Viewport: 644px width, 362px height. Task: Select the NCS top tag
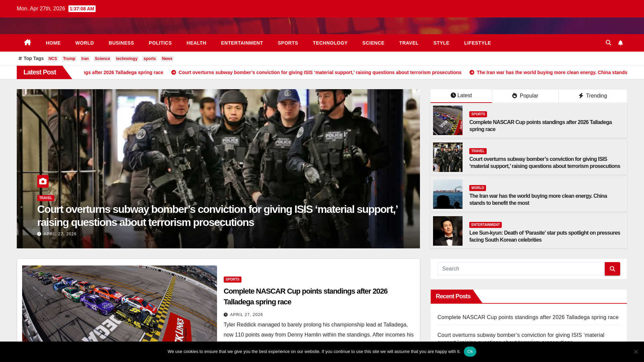tap(53, 59)
